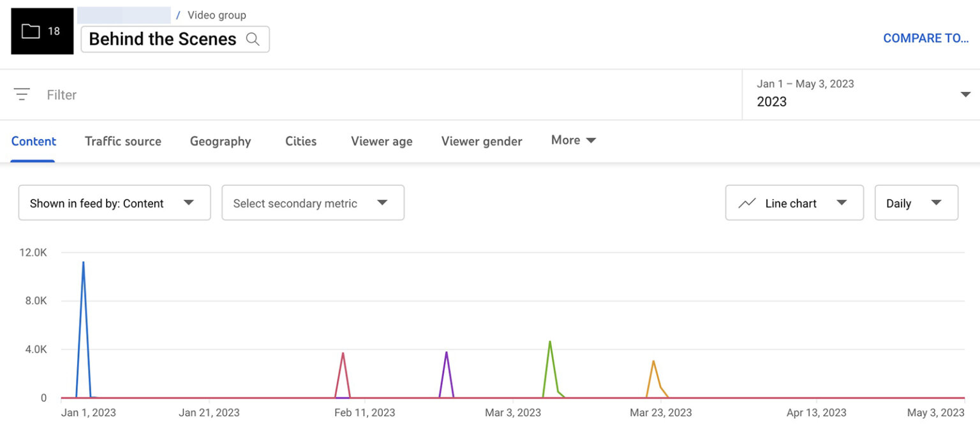The width and height of the screenshot is (980, 431).
Task: Open the Filter options icon
Action: [x=22, y=94]
